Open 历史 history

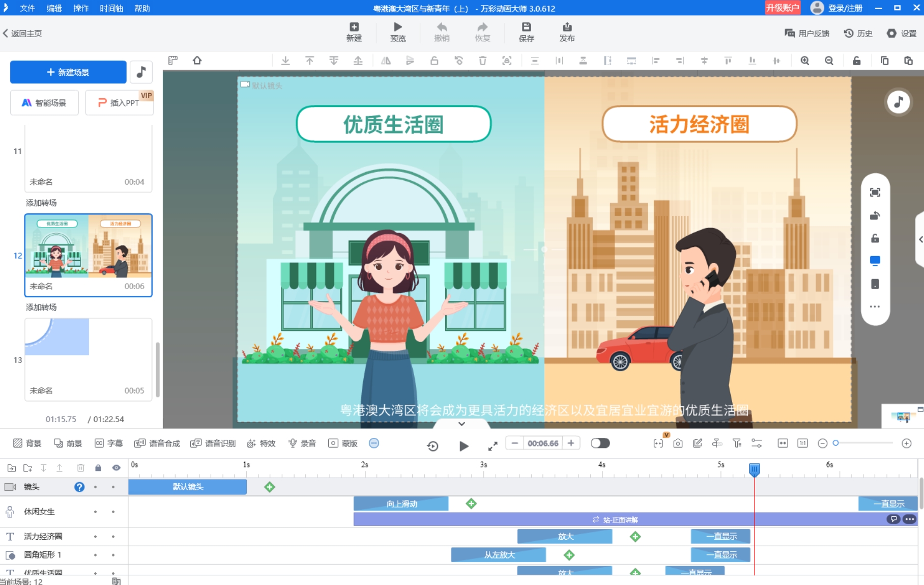tap(858, 34)
